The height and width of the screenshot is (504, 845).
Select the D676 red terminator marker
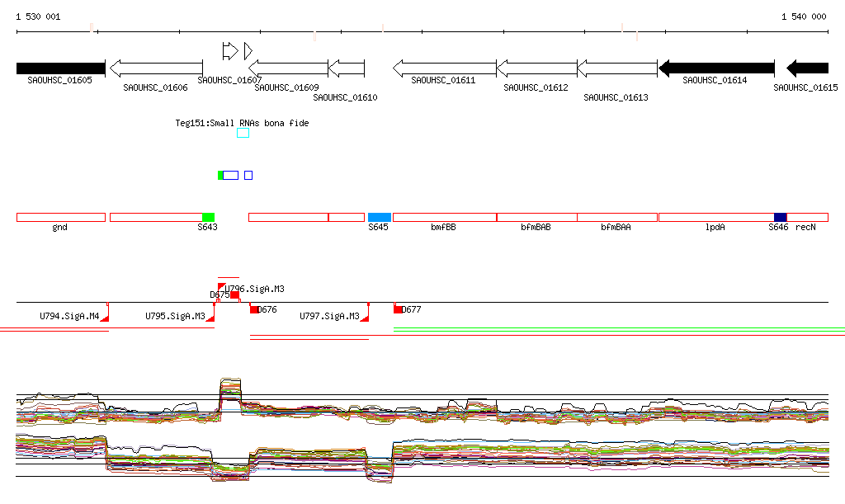[x=254, y=309]
